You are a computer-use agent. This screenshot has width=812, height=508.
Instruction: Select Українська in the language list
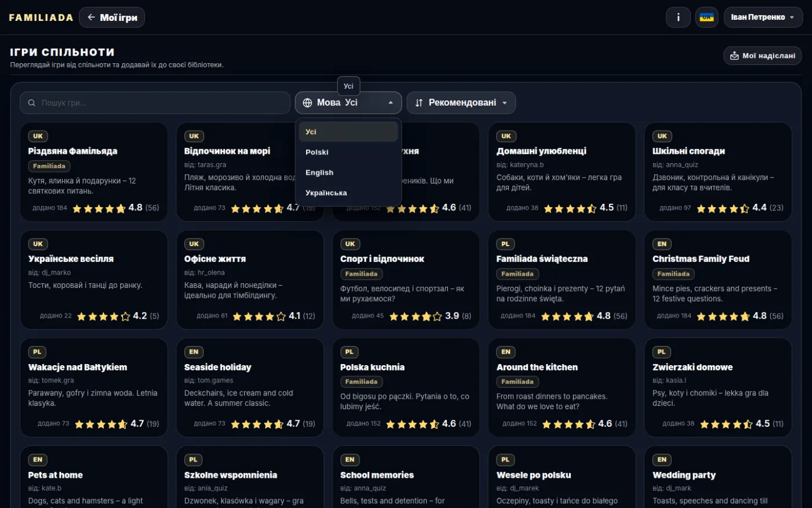348,193
